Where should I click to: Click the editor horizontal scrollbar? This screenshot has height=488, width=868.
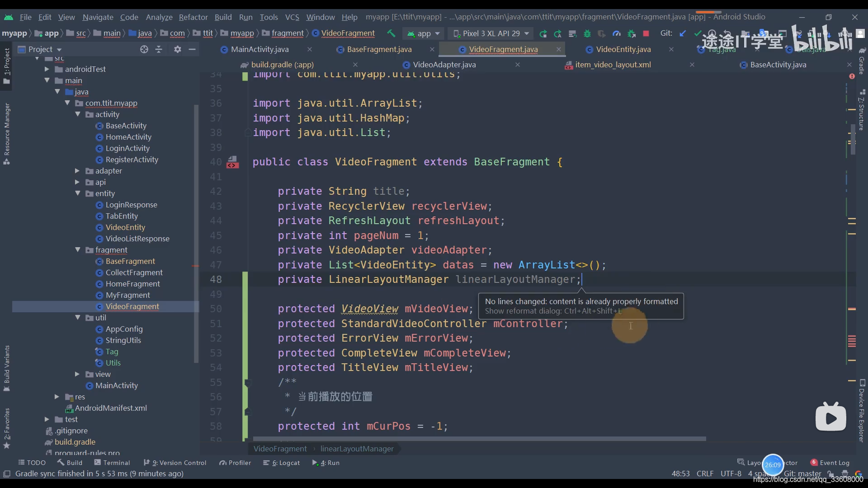pyautogui.click(x=479, y=439)
